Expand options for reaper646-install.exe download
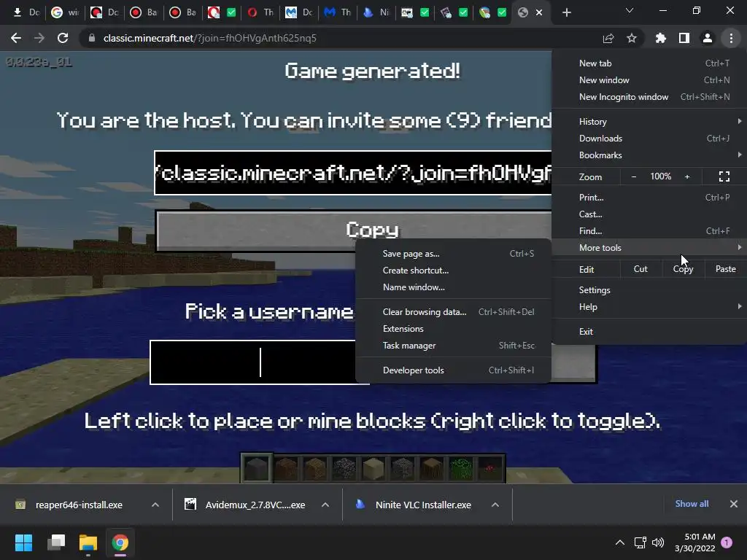This screenshot has width=747, height=560. (155, 505)
